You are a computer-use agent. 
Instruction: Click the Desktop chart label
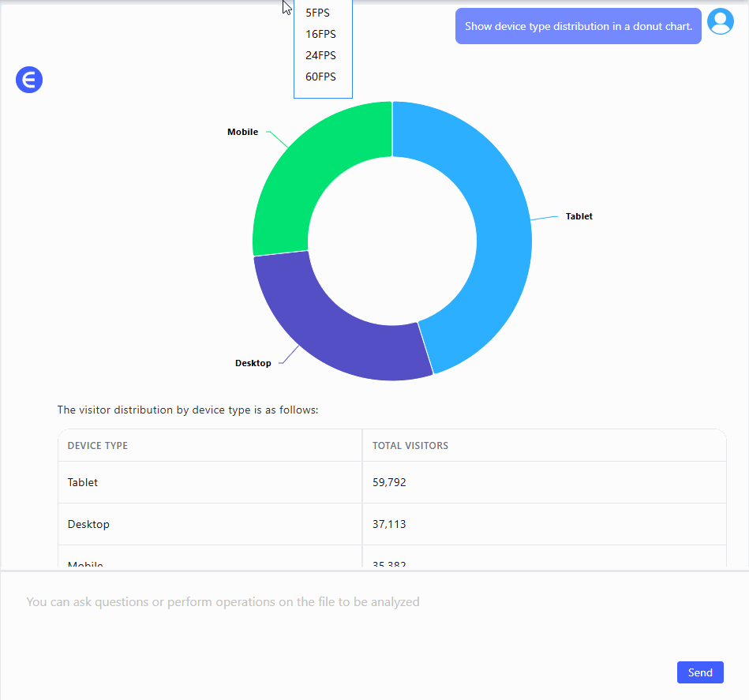coord(253,363)
